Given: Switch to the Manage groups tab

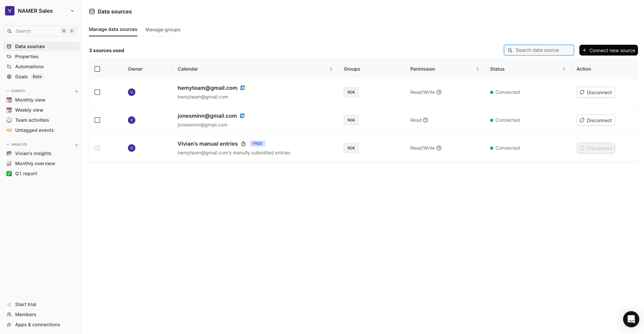Looking at the screenshot, I should pos(163,30).
